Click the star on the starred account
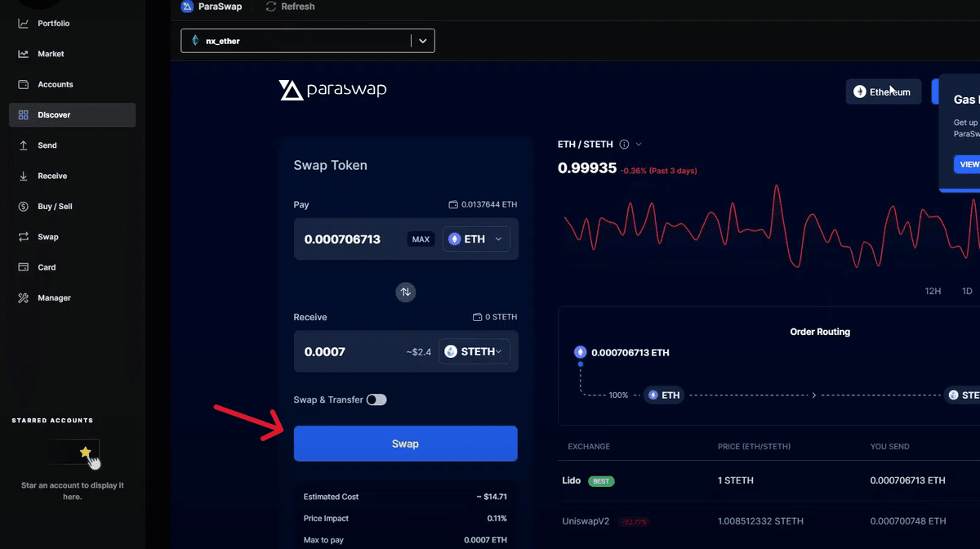The width and height of the screenshot is (980, 549). click(86, 452)
